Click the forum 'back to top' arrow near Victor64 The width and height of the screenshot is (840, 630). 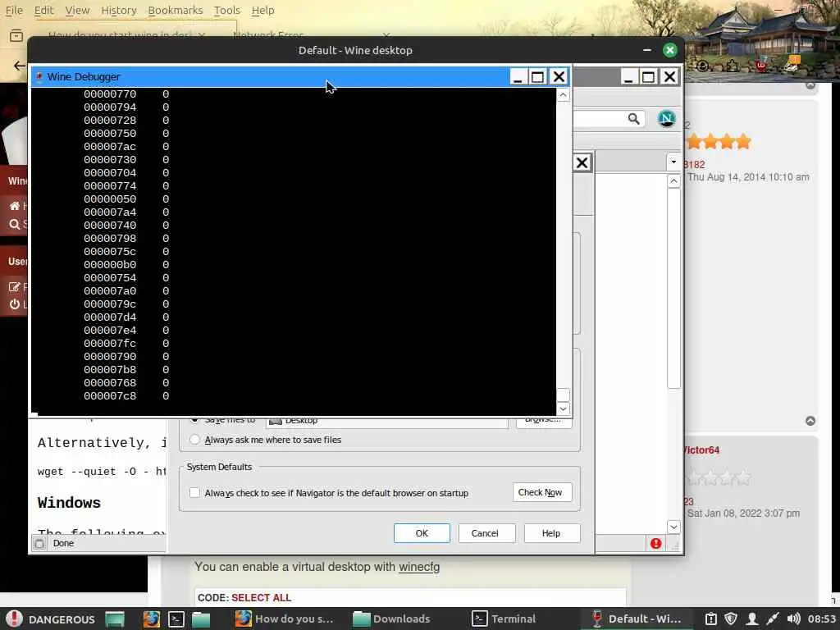(810, 421)
